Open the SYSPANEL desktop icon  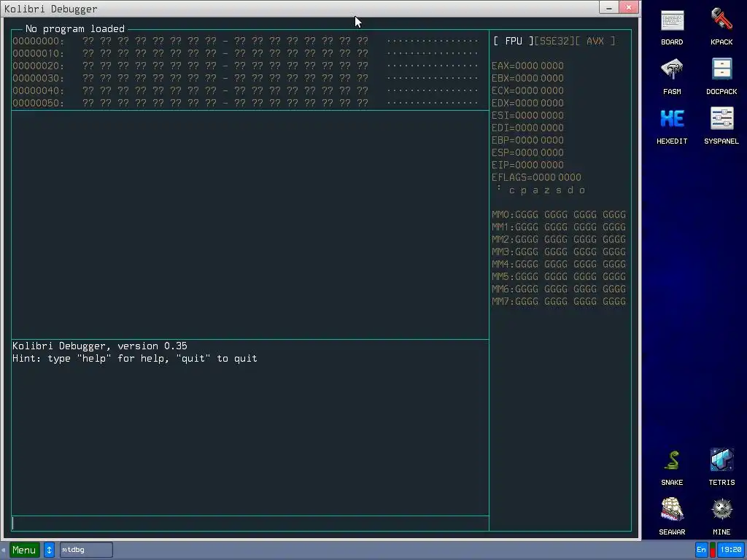721,127
